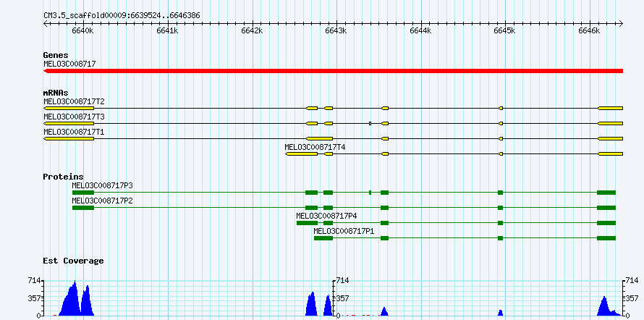644x320 pixels.
Task: Select the red MELO3C008717 gene bar
Action: 333,71
